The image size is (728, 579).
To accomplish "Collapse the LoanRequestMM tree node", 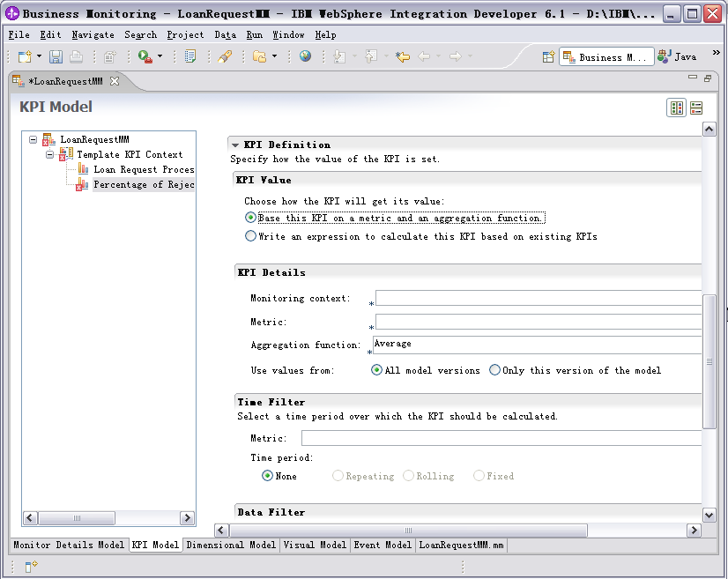I will click(33, 139).
